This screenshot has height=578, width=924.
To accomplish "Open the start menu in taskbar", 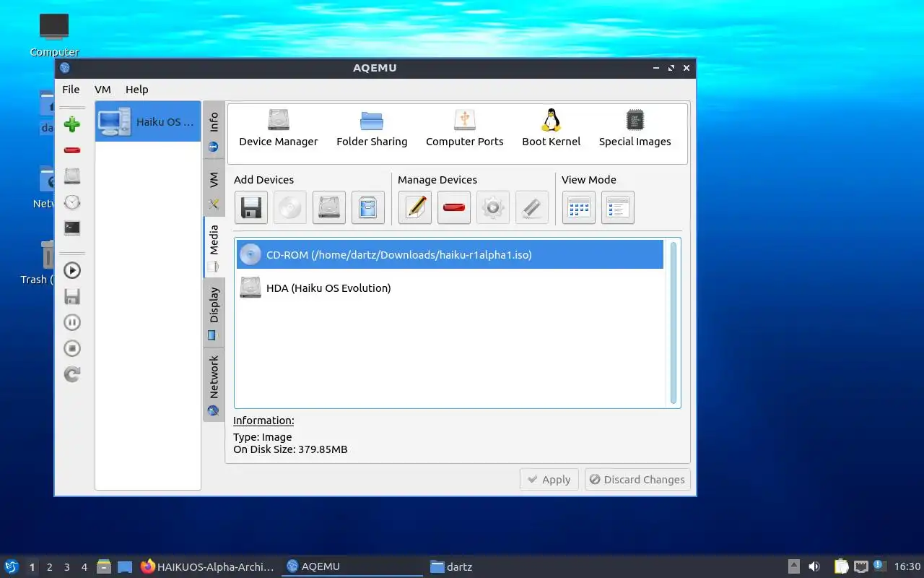I will 12,566.
